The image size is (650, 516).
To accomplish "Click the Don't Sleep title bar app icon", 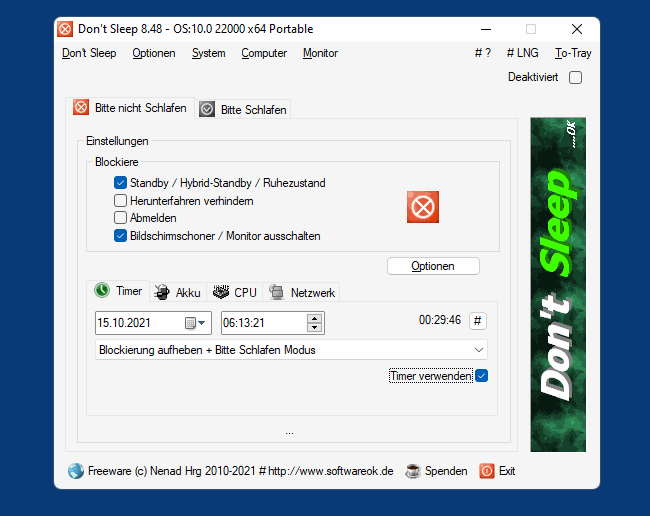I will [x=65, y=29].
